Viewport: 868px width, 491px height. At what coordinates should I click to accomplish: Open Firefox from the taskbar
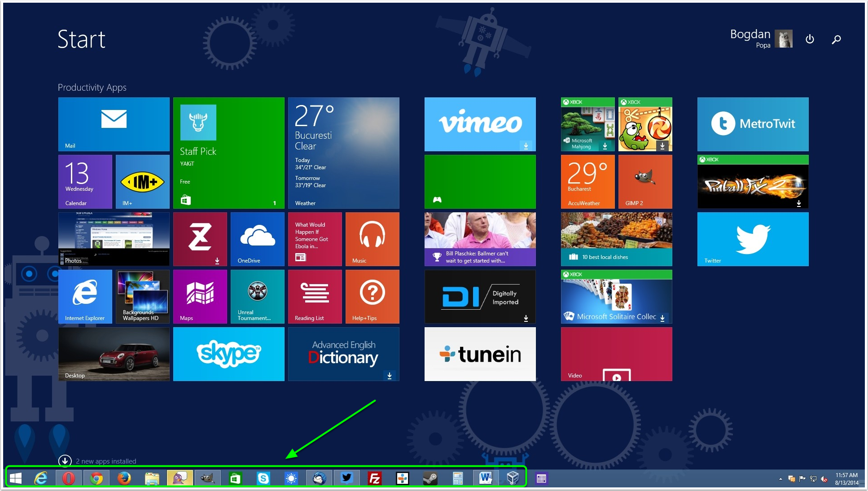(x=124, y=478)
